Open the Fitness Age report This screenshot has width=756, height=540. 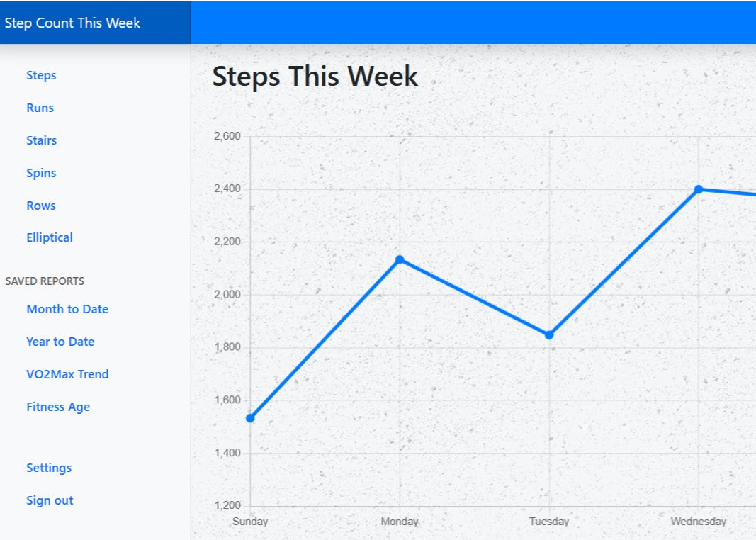(58, 407)
